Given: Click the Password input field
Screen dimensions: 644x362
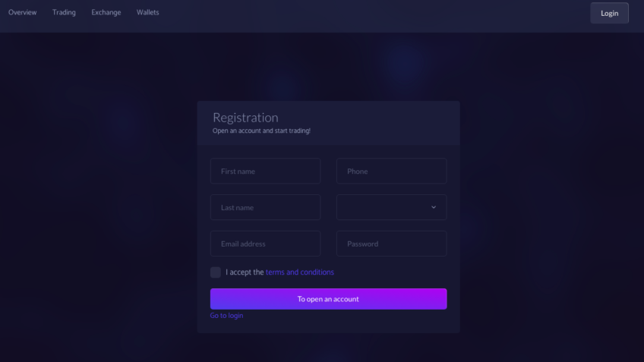Looking at the screenshot, I should click(x=391, y=244).
